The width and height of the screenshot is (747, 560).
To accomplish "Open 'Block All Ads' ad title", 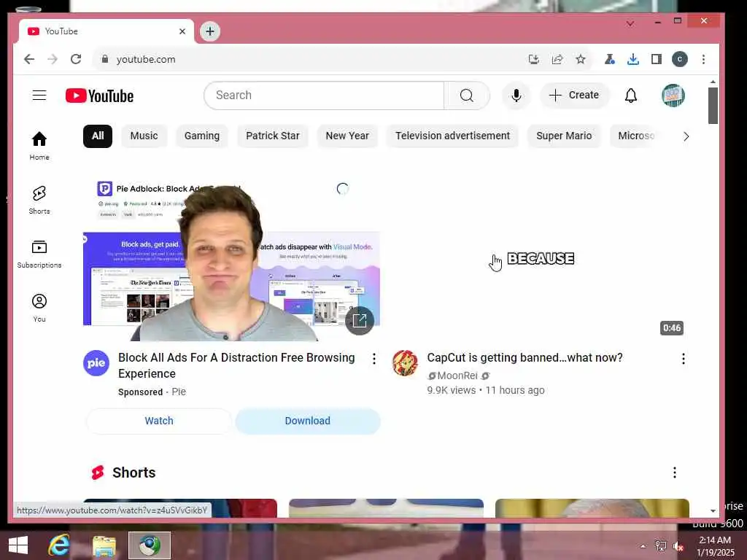I will [236, 366].
